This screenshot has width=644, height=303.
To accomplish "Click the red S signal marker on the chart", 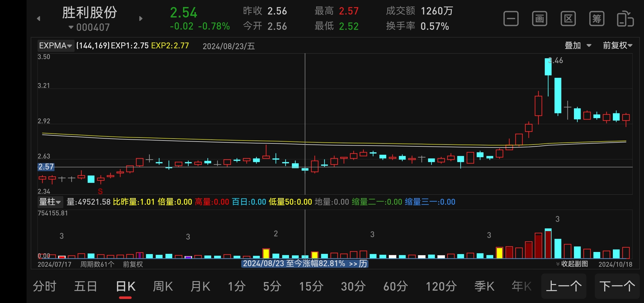I will point(100,191).
